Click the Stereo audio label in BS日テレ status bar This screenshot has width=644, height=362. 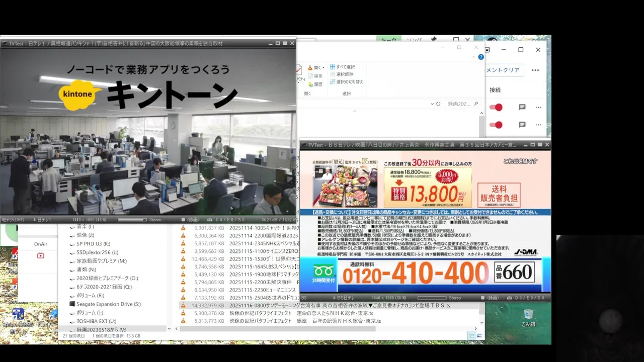[x=455, y=298]
